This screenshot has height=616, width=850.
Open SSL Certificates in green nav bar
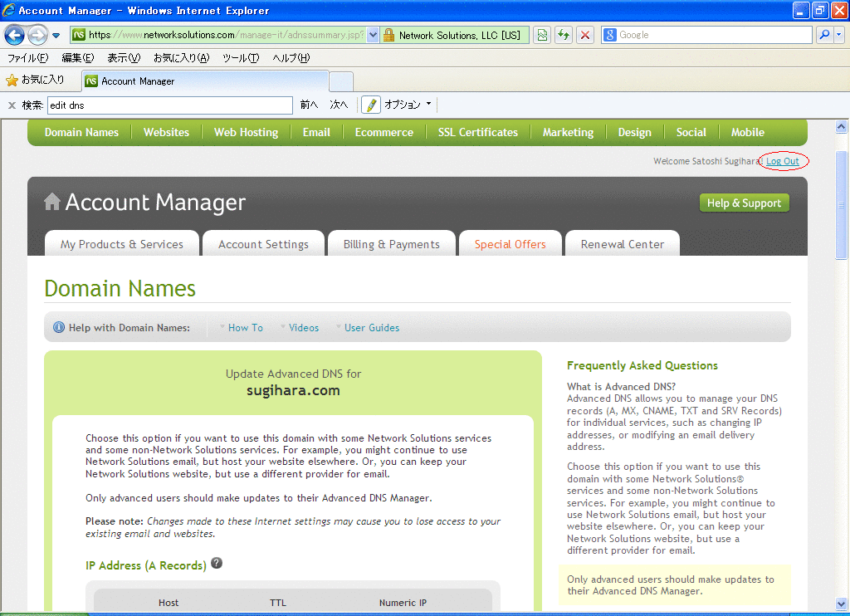478,132
